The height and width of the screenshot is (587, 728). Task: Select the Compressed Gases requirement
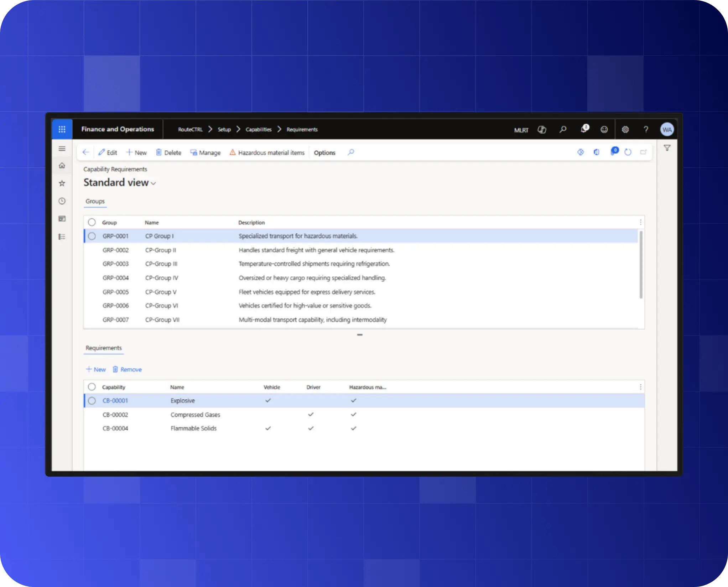(364, 415)
